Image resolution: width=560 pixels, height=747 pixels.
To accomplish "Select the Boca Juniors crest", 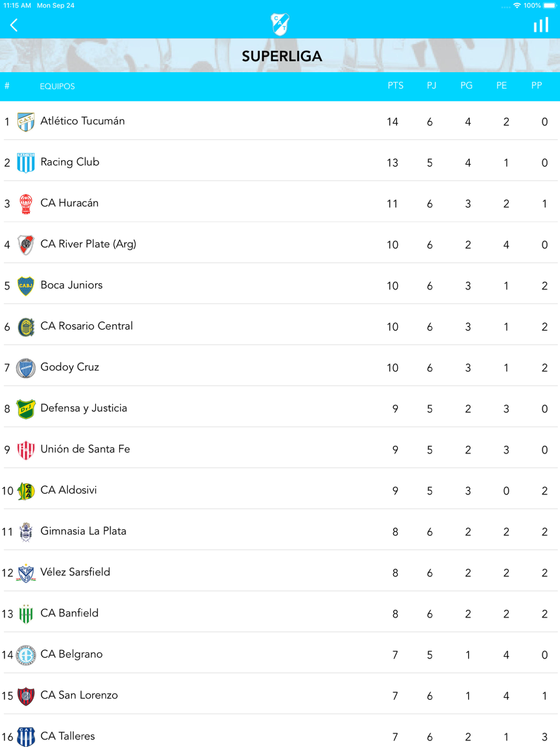I will point(26,286).
